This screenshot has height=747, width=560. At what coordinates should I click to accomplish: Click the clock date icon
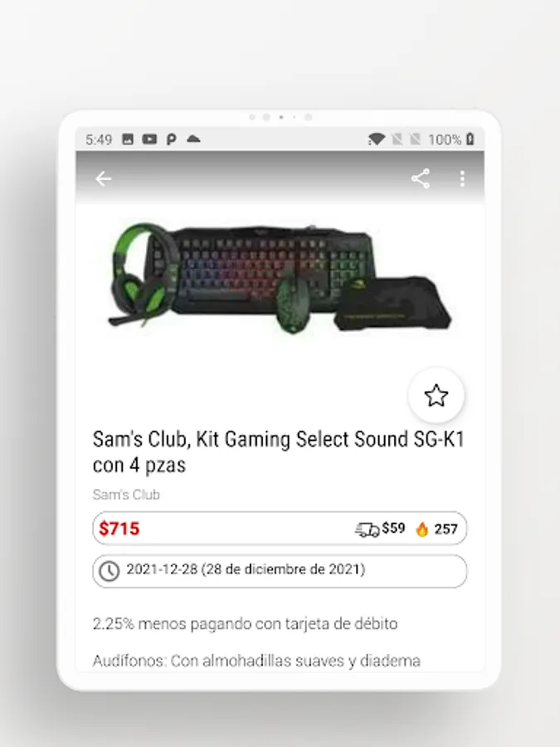(109, 571)
